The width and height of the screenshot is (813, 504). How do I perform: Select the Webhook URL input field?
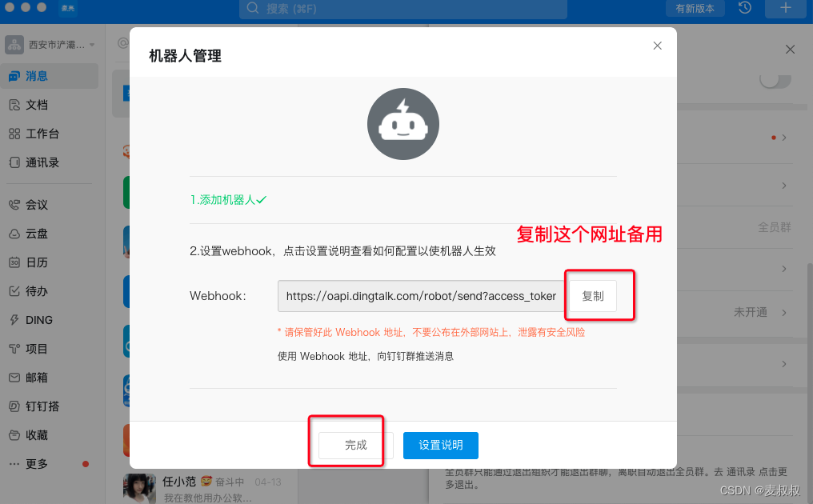click(x=422, y=296)
